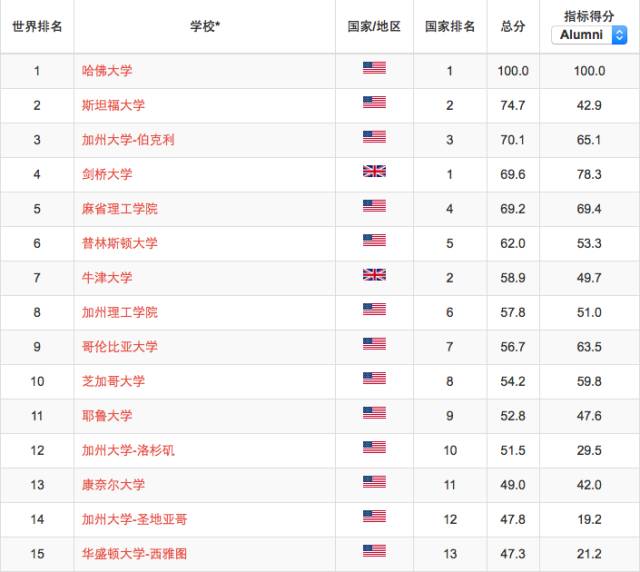Open the 加州理工学院 link
The width and height of the screenshot is (640, 572).
tap(120, 312)
